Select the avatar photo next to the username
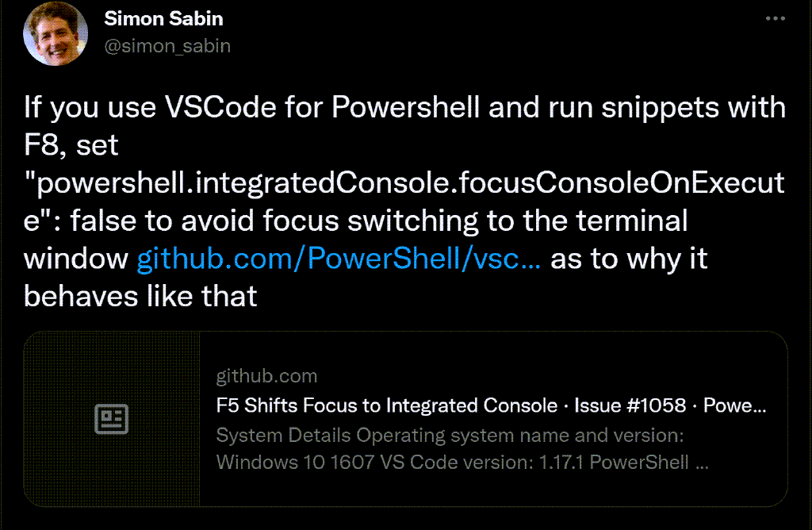 click(x=55, y=33)
